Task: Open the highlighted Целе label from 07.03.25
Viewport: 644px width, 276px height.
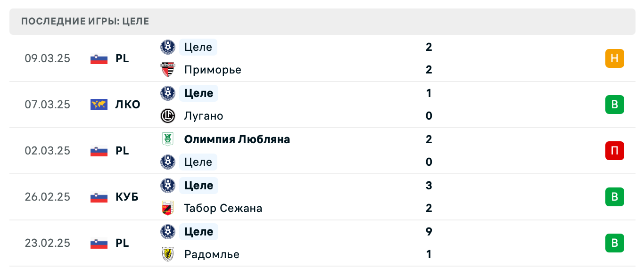Action: click(x=198, y=93)
